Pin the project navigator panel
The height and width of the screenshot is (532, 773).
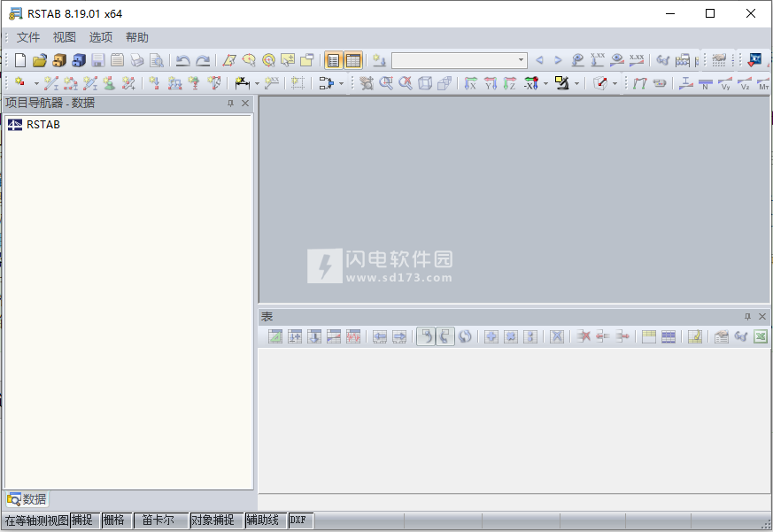(x=230, y=103)
